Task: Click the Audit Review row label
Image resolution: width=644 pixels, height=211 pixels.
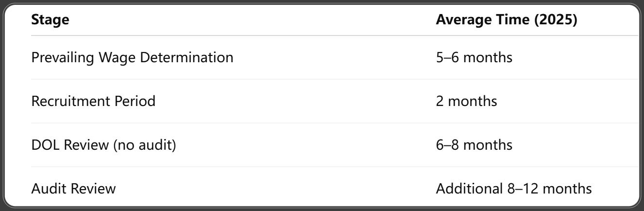Action: coord(73,188)
